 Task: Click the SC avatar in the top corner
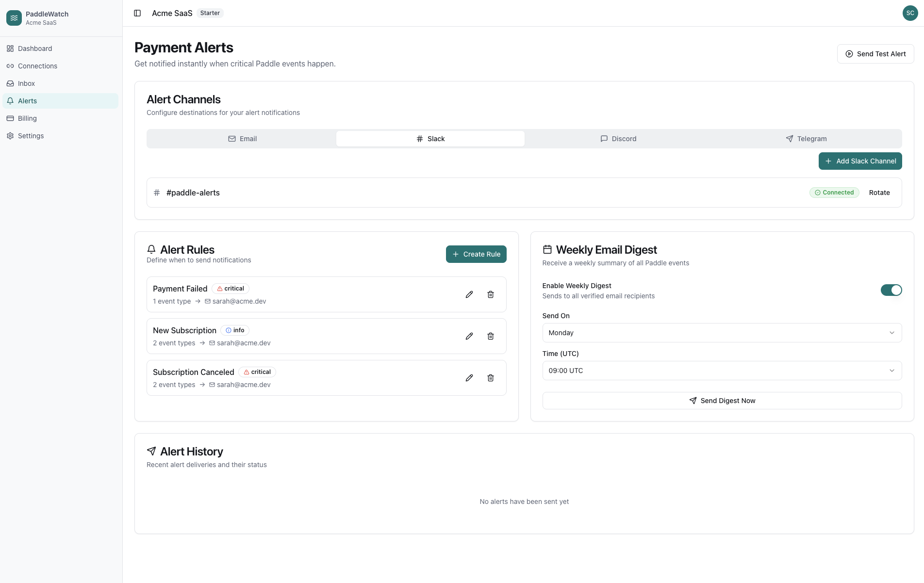click(910, 13)
